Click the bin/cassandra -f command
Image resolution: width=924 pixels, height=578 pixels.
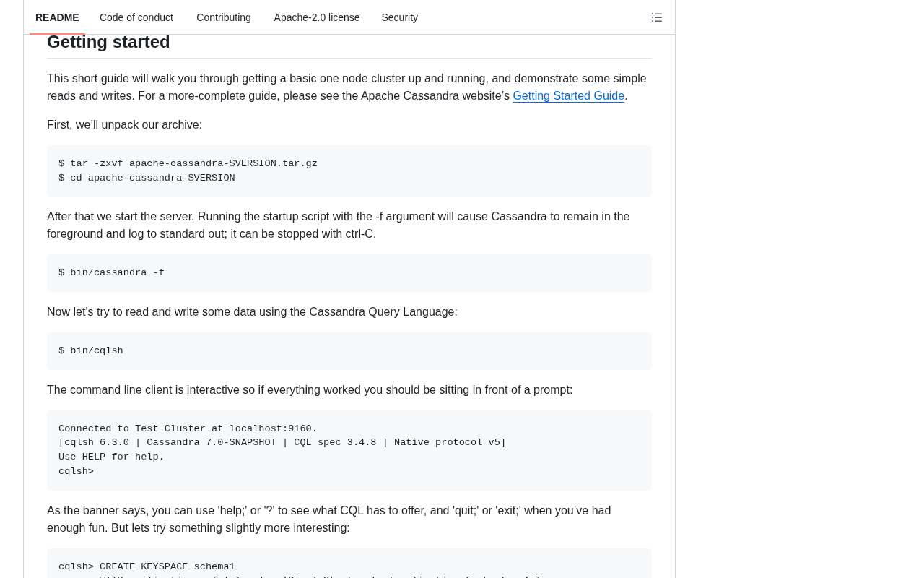pyautogui.click(x=111, y=273)
